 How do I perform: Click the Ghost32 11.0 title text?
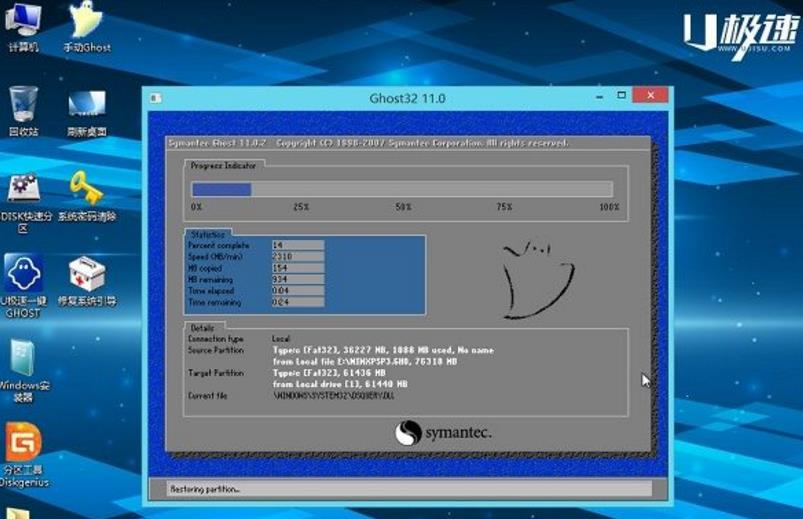pyautogui.click(x=407, y=98)
